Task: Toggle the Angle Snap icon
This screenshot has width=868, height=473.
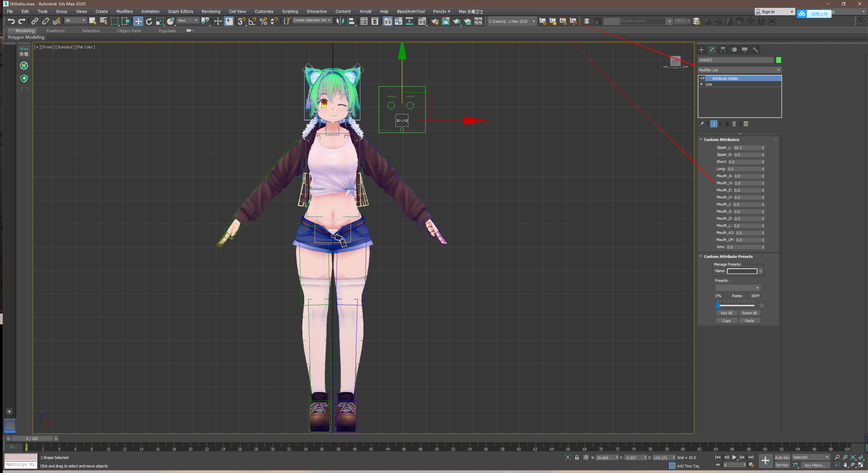Action: [x=252, y=21]
